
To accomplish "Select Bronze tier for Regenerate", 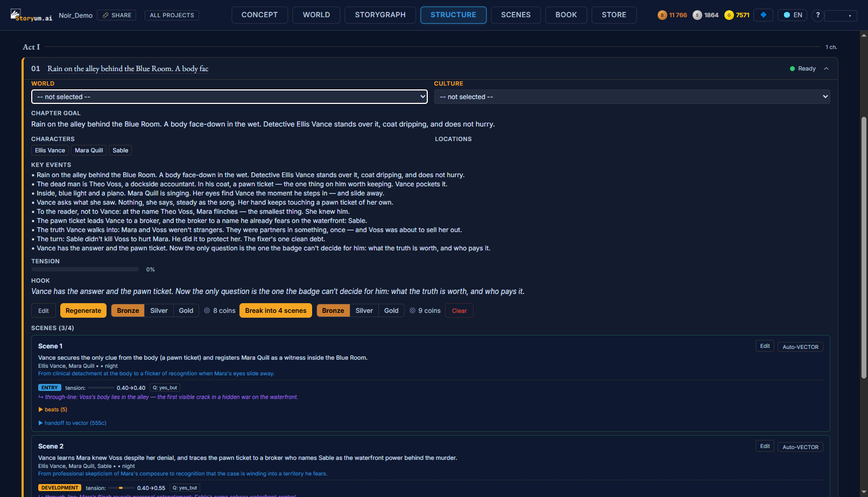I will pos(128,311).
